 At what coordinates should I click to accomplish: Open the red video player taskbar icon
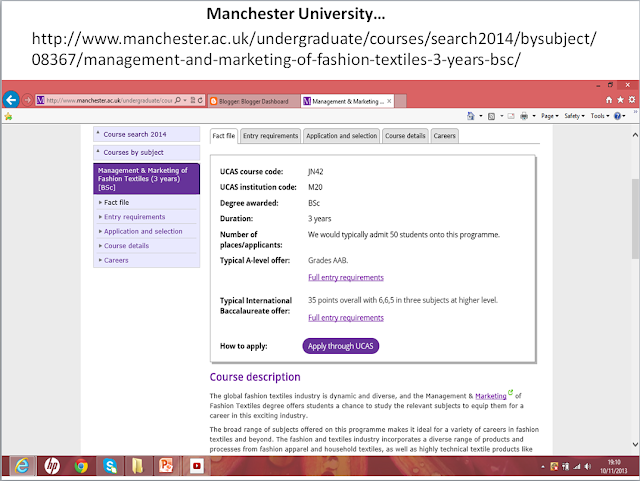point(197,465)
